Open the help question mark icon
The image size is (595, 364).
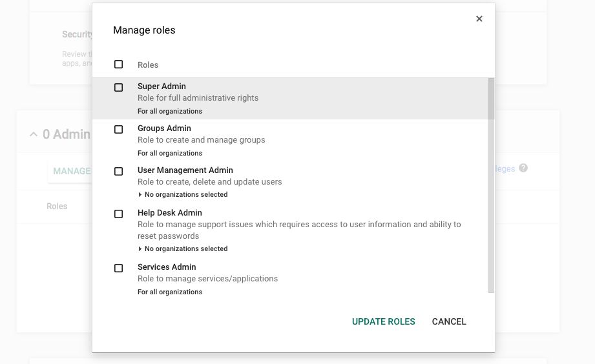pyautogui.click(x=523, y=168)
